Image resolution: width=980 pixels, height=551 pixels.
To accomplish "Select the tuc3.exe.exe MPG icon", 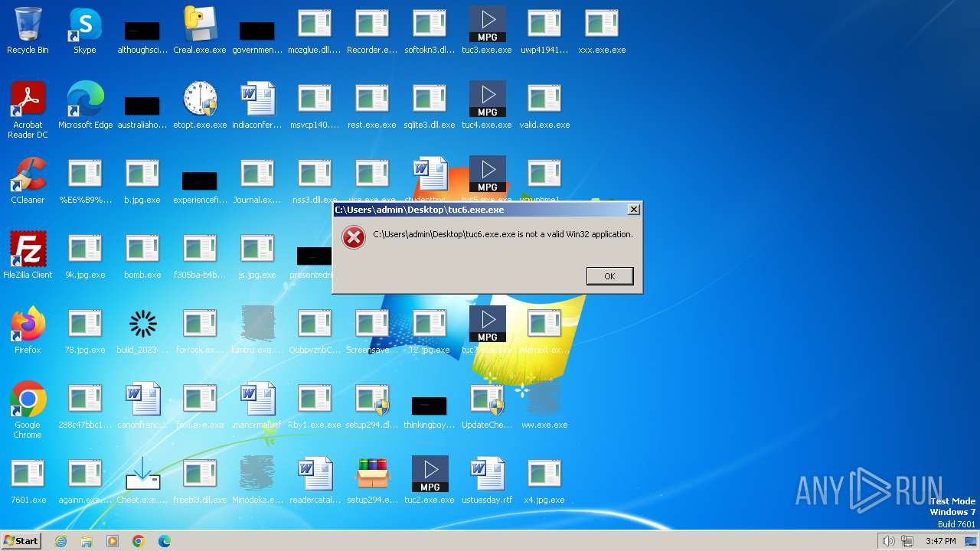I will point(487,24).
